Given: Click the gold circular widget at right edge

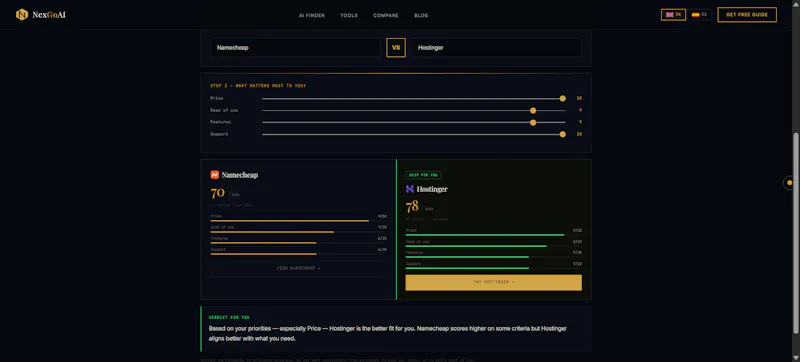Looking at the screenshot, I should point(789,183).
